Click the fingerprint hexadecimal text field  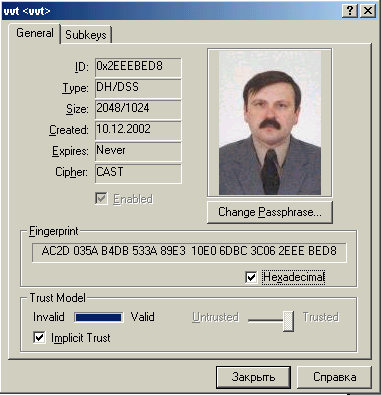pos(189,252)
